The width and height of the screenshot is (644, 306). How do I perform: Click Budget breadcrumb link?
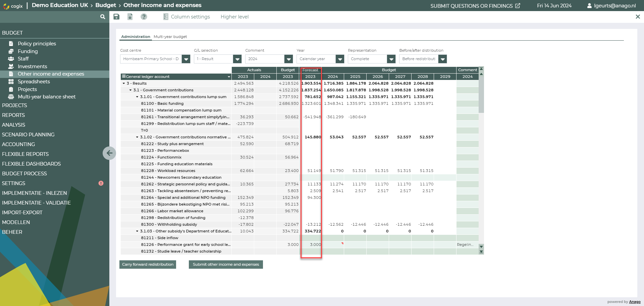pos(106,5)
